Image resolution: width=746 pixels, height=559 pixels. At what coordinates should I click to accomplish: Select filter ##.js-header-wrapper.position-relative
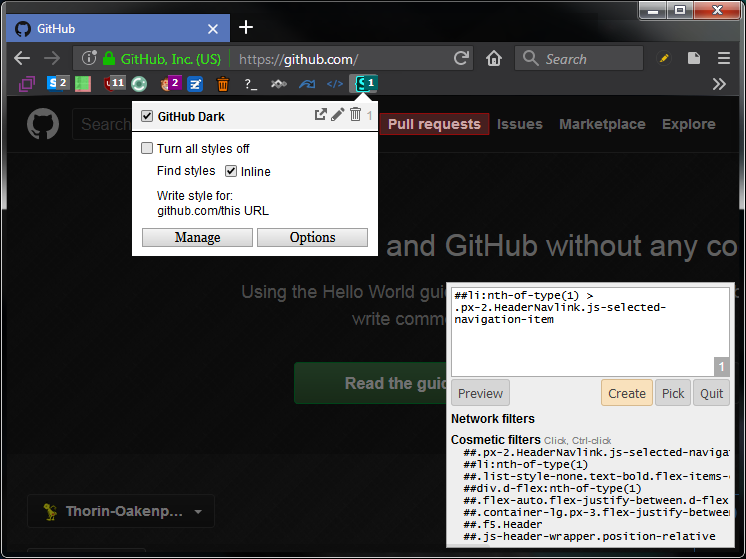pos(589,537)
